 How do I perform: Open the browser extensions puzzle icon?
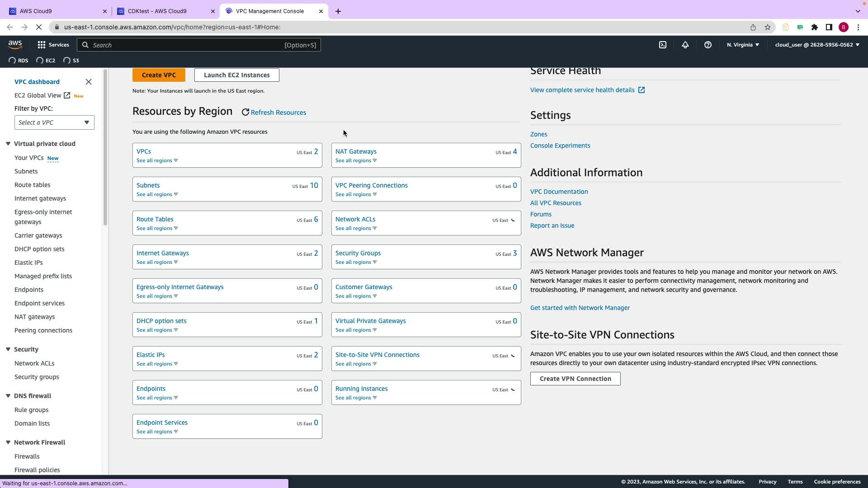tap(814, 27)
